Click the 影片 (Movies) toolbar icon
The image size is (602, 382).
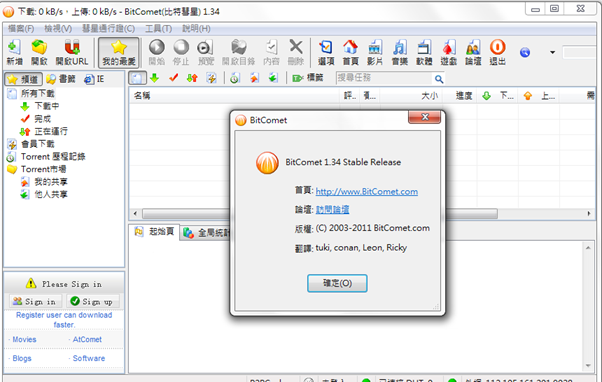[x=375, y=52]
